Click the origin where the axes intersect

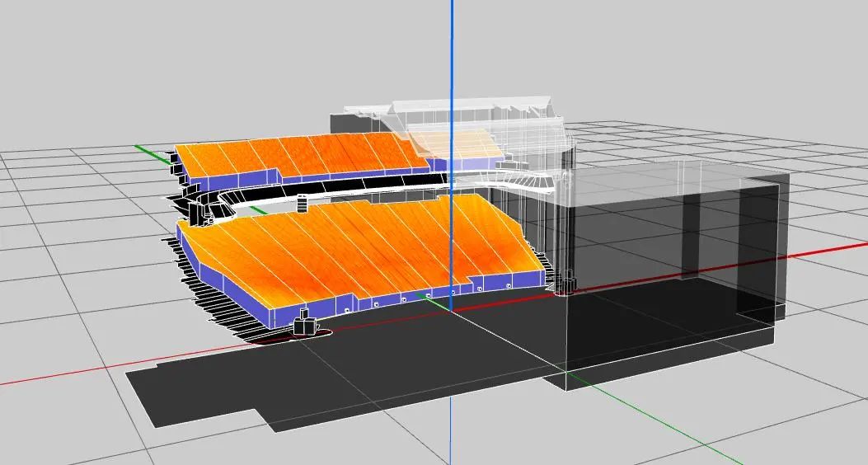[x=452, y=311]
